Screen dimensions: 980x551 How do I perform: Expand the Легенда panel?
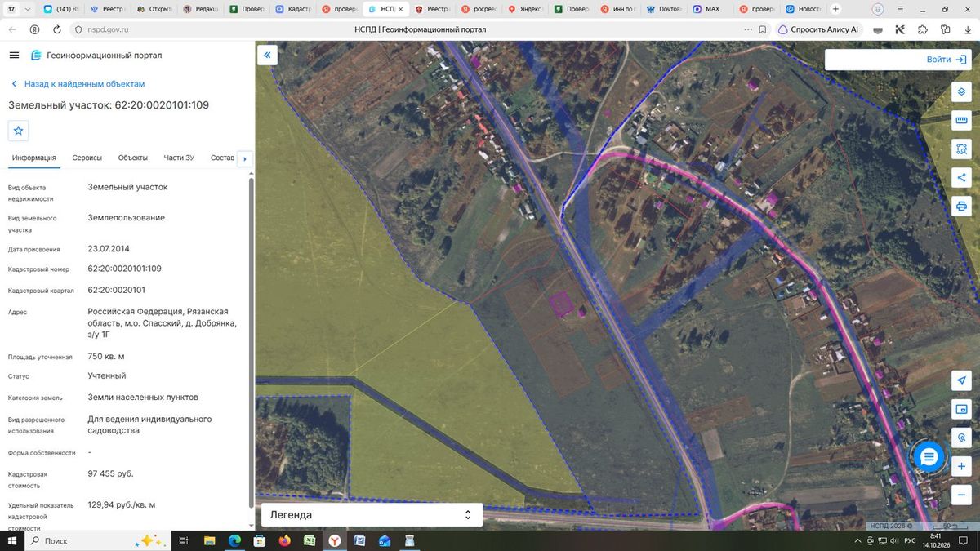[x=372, y=515]
